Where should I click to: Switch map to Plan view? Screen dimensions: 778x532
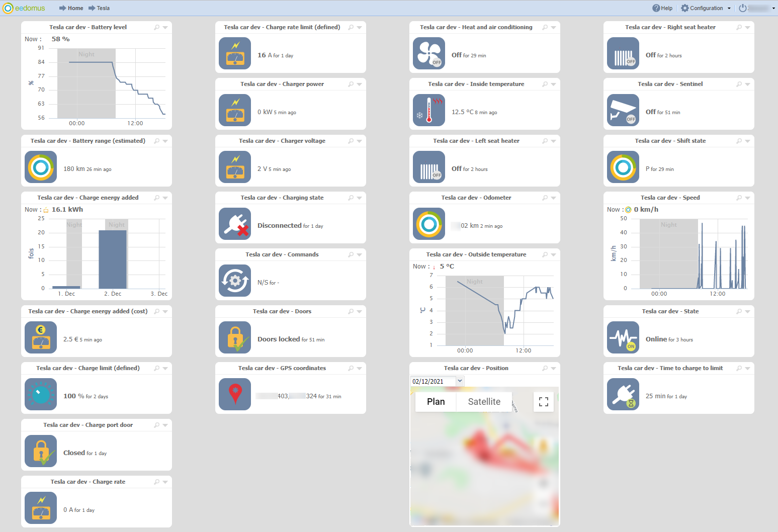pyautogui.click(x=436, y=402)
